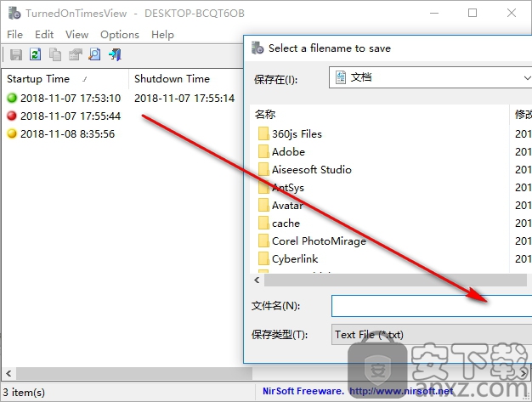Click the Find toolbar icon
The width and height of the screenshot is (532, 402).
click(x=94, y=54)
